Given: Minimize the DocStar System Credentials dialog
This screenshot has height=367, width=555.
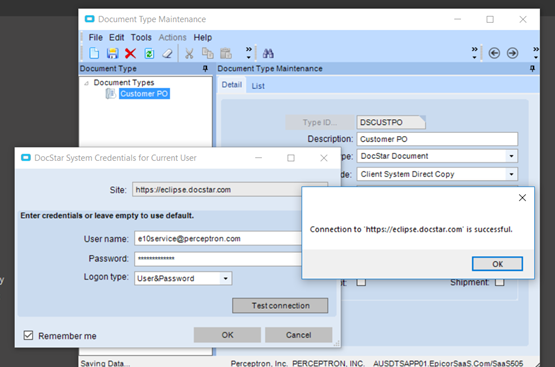Looking at the screenshot, I should [x=259, y=158].
